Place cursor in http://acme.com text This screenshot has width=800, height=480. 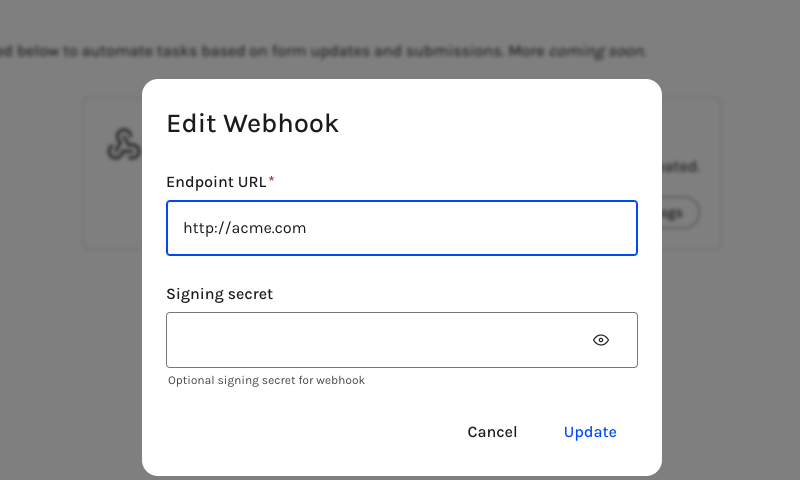pyautogui.click(x=244, y=228)
